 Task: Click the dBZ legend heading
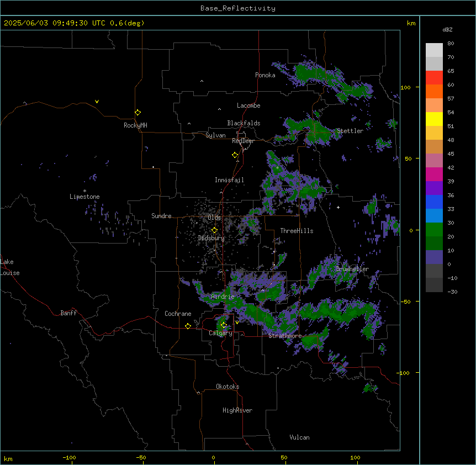(447, 30)
